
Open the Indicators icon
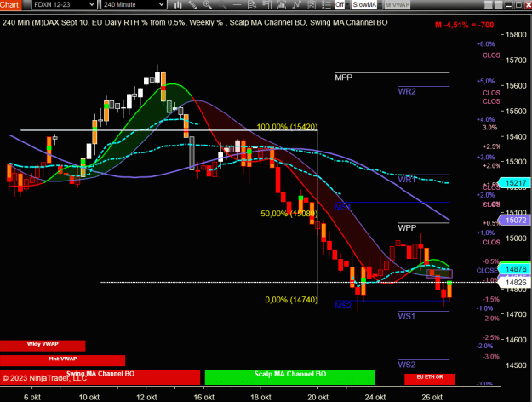[x=296, y=5]
